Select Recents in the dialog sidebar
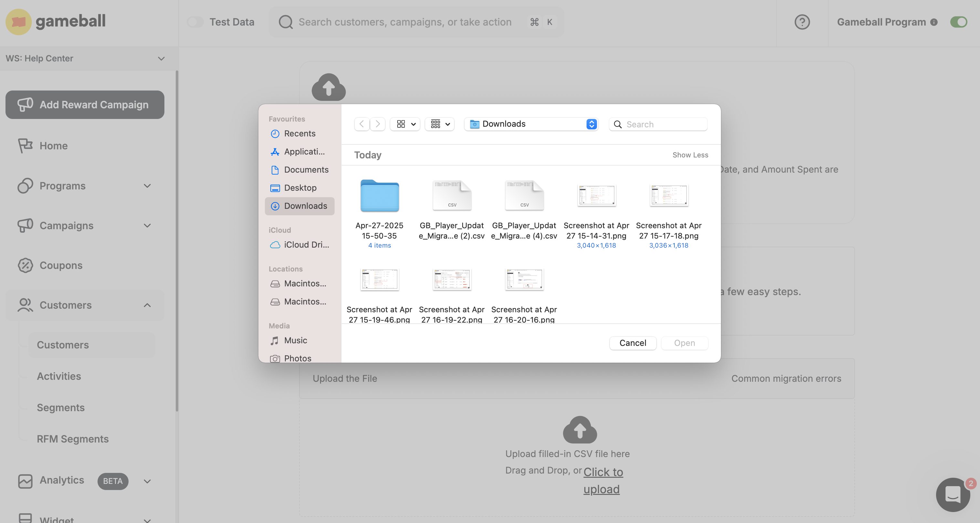This screenshot has height=523, width=980. tap(300, 133)
